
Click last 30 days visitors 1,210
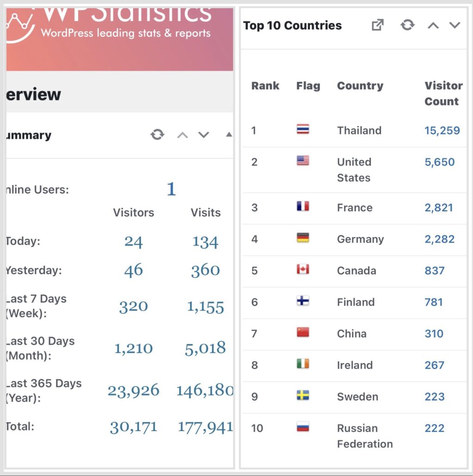pyautogui.click(x=133, y=348)
